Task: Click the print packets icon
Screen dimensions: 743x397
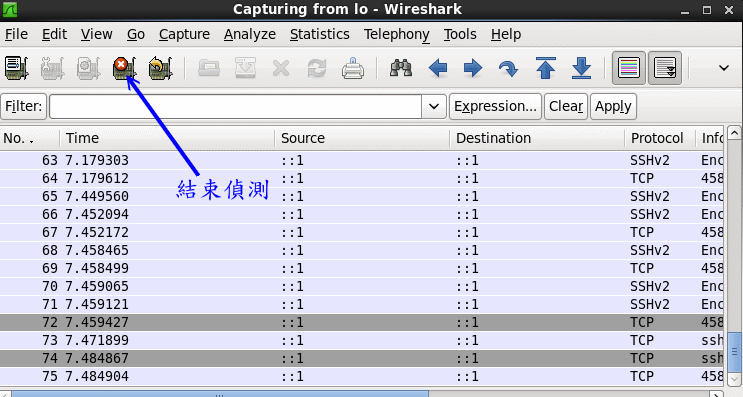Action: tap(353, 68)
